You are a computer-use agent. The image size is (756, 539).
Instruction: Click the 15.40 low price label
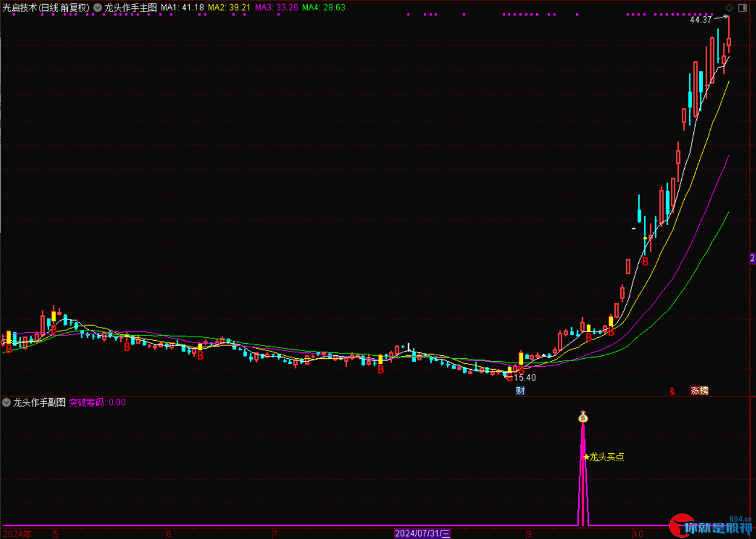[x=525, y=377]
